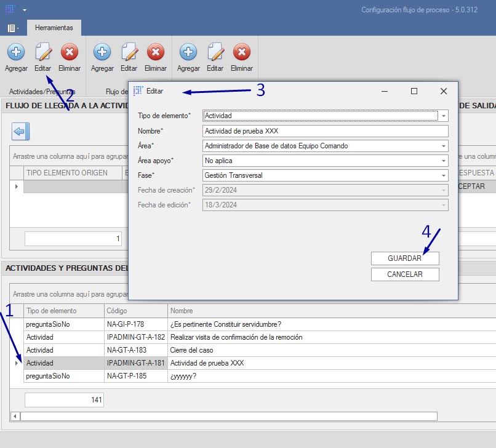
Task: Expand the Fase dropdown
Action: point(444,175)
